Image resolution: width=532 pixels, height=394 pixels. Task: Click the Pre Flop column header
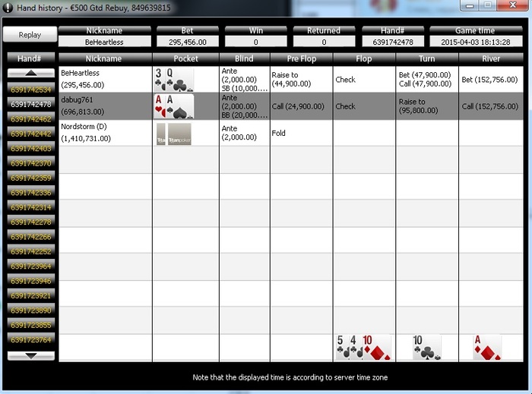[x=302, y=58]
